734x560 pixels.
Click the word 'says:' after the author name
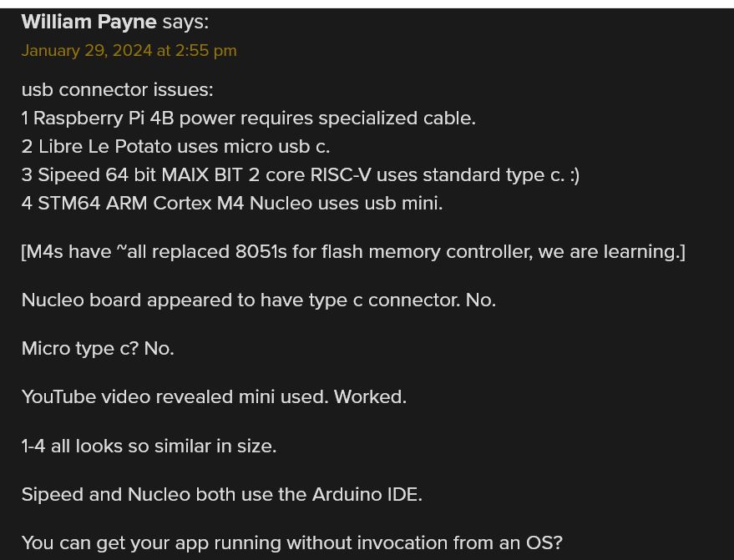click(185, 22)
